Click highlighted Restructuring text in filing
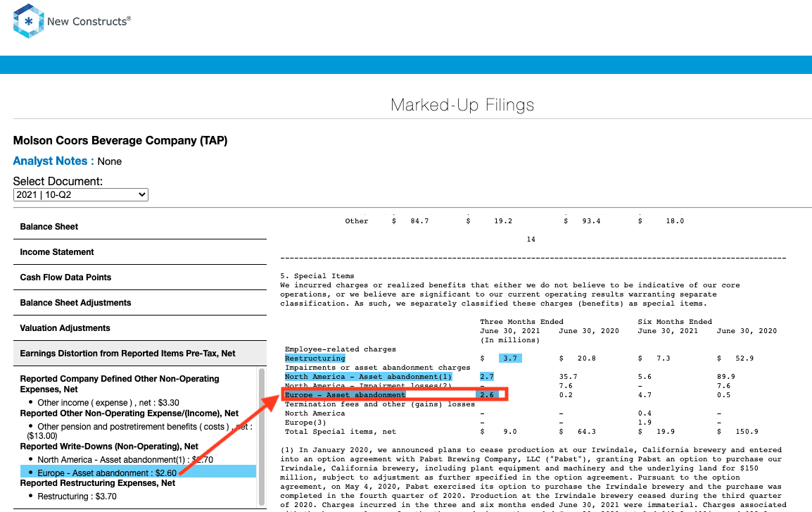Viewport: 812px width, 512px height. coord(315,358)
